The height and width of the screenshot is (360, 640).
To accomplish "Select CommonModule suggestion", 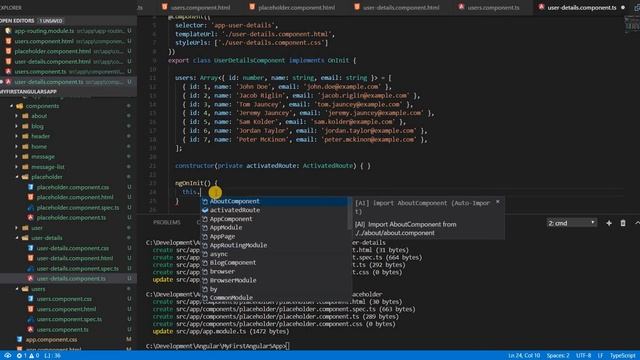I will [x=275, y=298].
